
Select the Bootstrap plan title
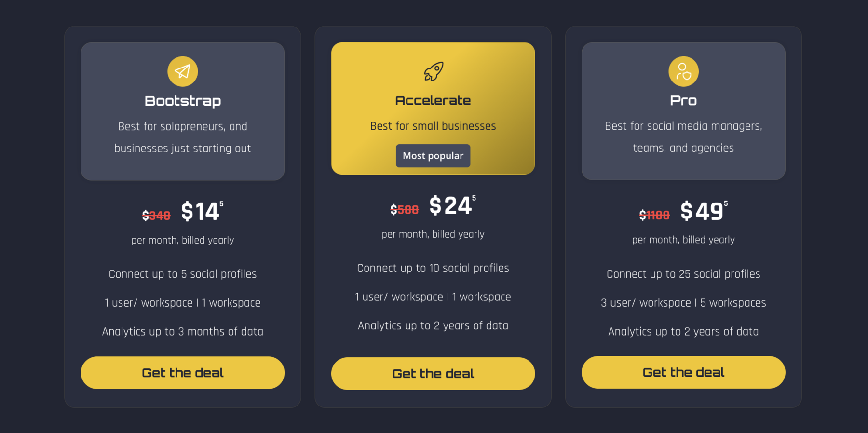183,101
